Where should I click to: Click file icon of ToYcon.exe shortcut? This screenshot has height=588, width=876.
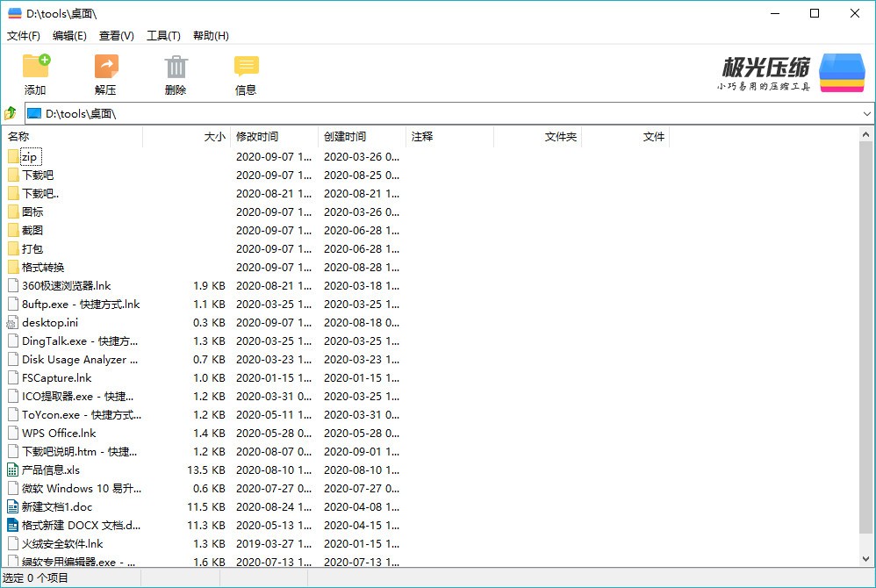[13, 414]
